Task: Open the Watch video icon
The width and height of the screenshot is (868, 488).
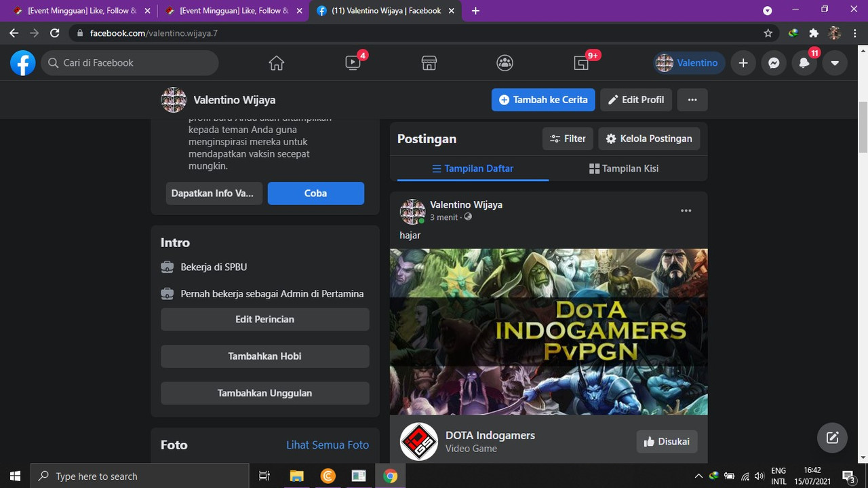Action: point(353,63)
